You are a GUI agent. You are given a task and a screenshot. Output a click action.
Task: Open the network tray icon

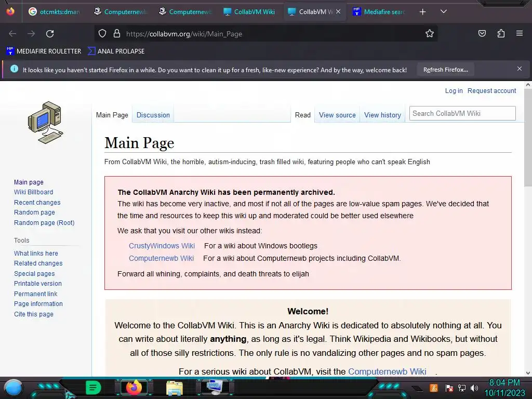[x=462, y=388]
